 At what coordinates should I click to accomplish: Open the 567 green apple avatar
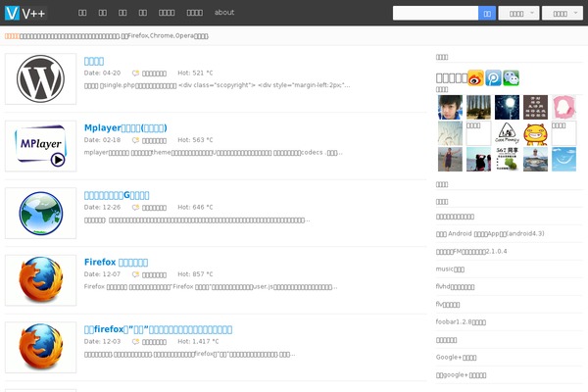tap(507, 159)
